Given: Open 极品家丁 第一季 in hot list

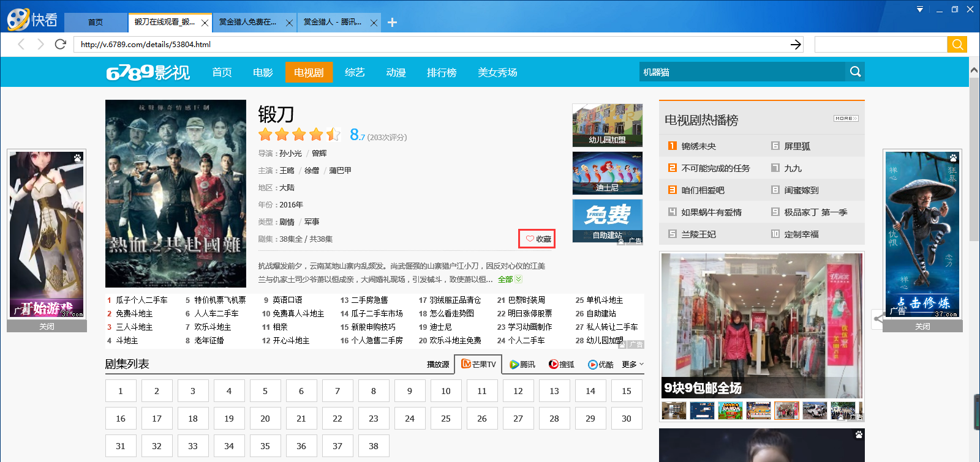Looking at the screenshot, I should pyautogui.click(x=816, y=212).
